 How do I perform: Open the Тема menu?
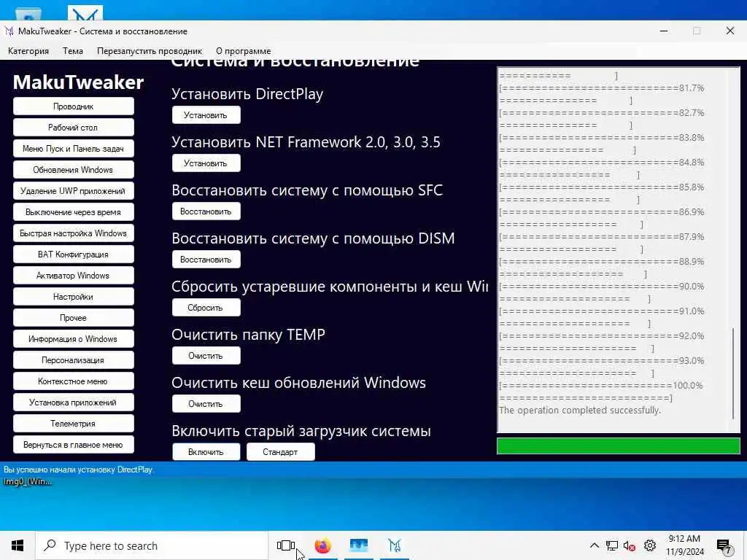tap(73, 51)
